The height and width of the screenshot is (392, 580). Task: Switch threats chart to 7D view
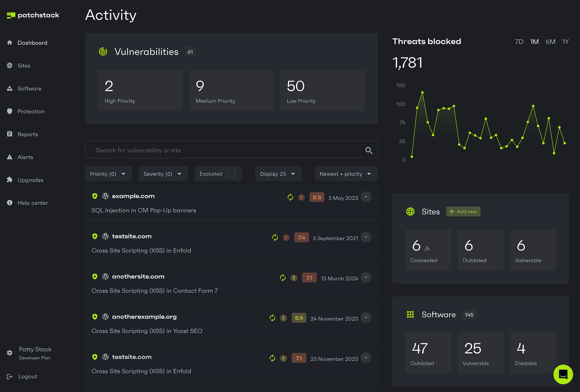click(519, 41)
